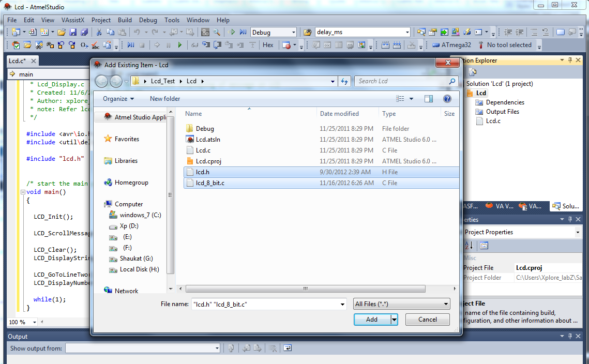The image size is (589, 364).
Task: Open the editor zoom 100 % dropdown
Action: tap(34, 322)
